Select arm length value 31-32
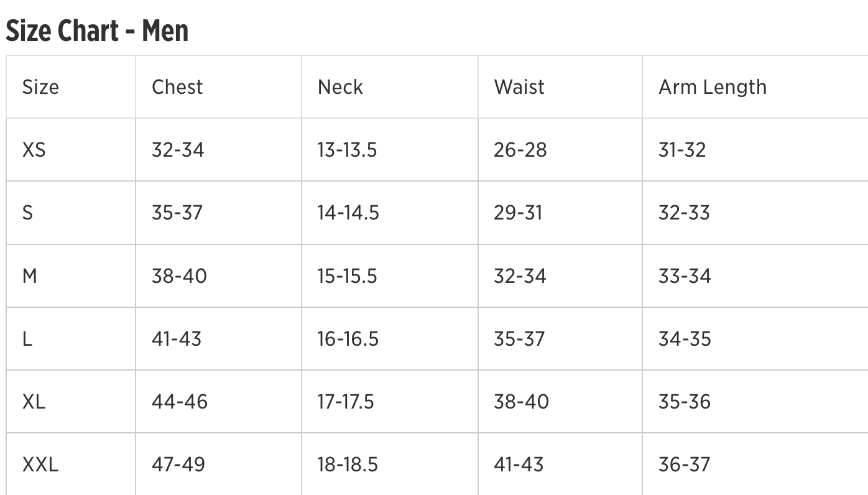868x495 pixels. coord(682,150)
